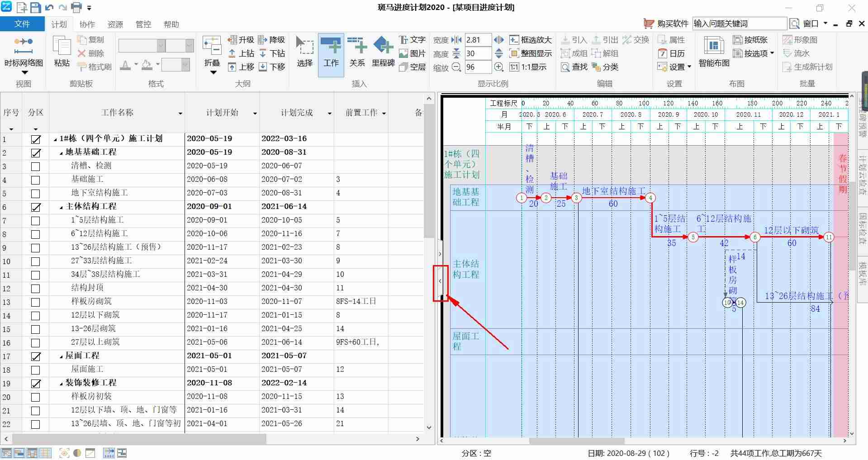Open the 计划开始 column filter dropdown
868x460 pixels.
coord(255,114)
